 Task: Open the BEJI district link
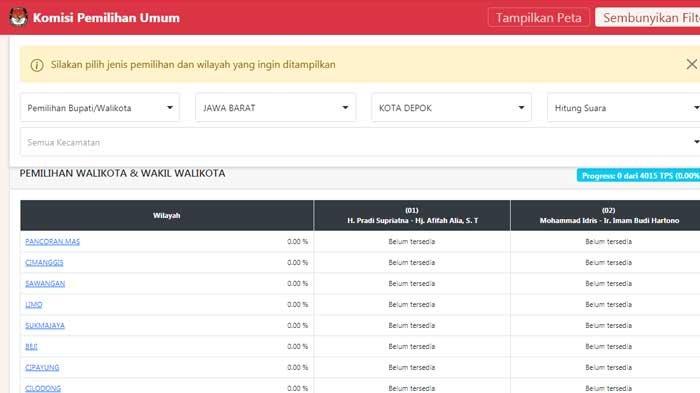pyautogui.click(x=31, y=347)
